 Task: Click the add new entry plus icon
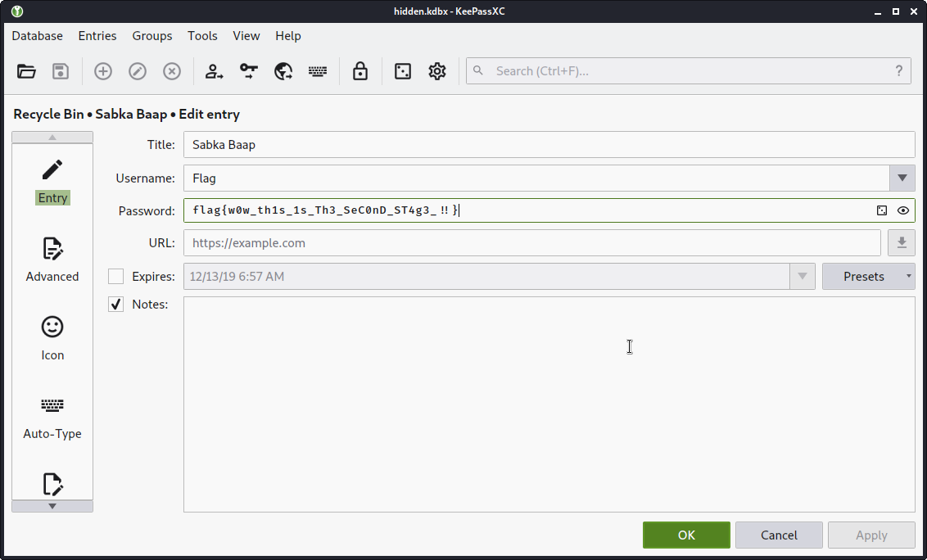[103, 71]
